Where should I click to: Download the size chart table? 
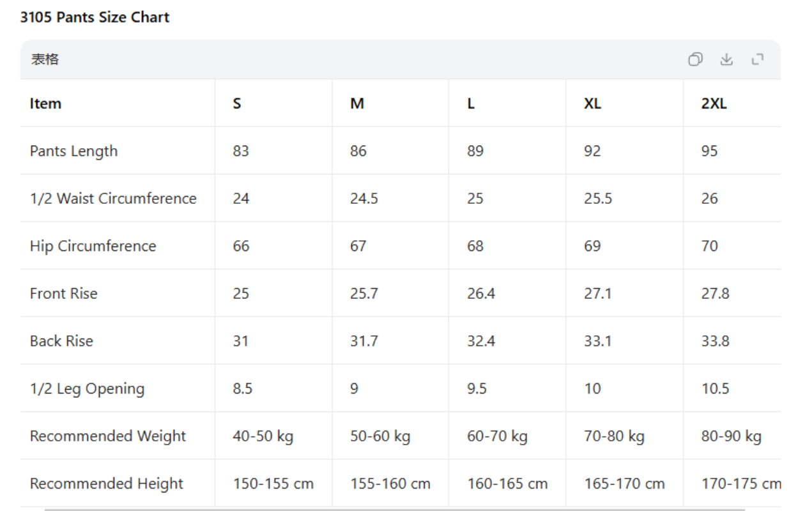pyautogui.click(x=726, y=59)
